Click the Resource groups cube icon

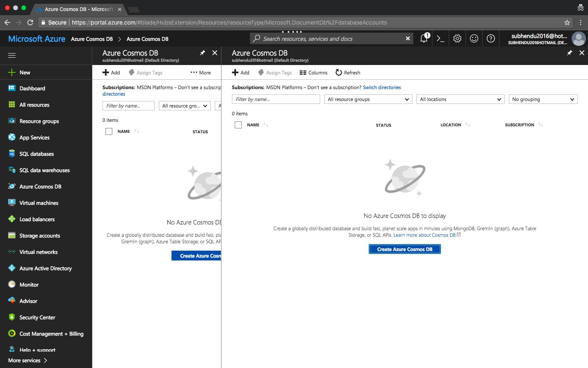(x=12, y=121)
